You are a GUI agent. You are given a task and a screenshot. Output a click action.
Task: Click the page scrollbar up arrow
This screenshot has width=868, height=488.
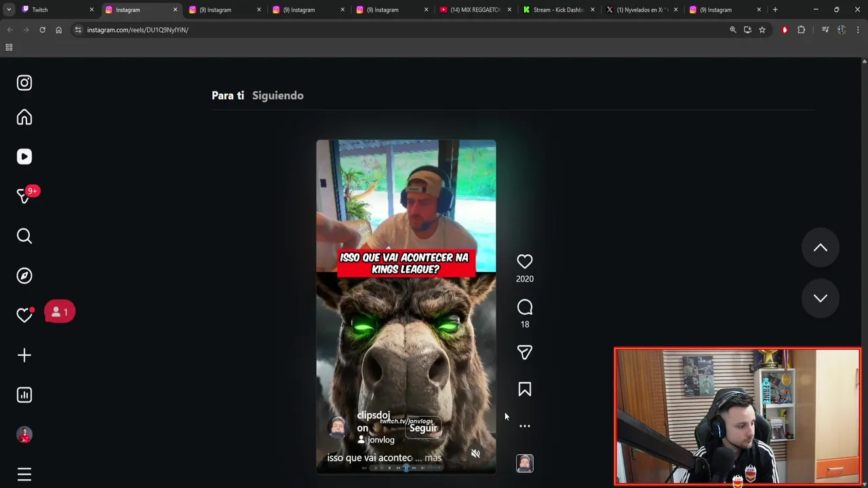[x=864, y=62]
